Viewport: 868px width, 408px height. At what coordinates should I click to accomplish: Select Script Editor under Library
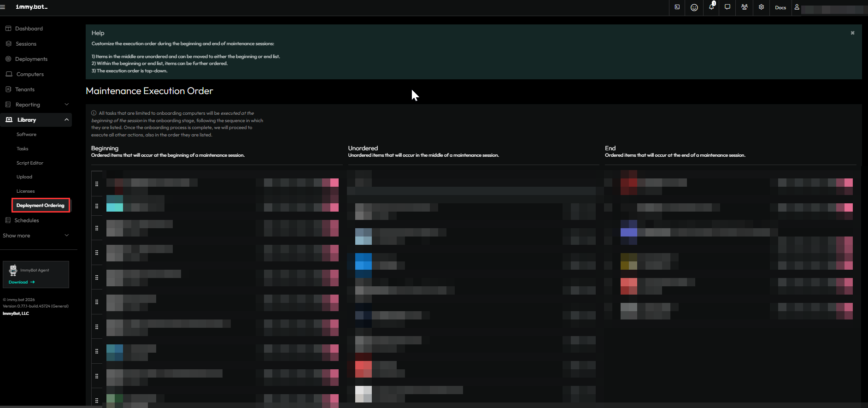pyautogui.click(x=29, y=163)
